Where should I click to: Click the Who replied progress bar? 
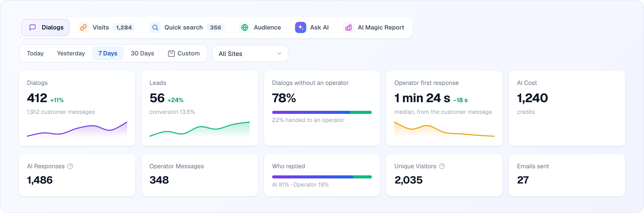322,177
